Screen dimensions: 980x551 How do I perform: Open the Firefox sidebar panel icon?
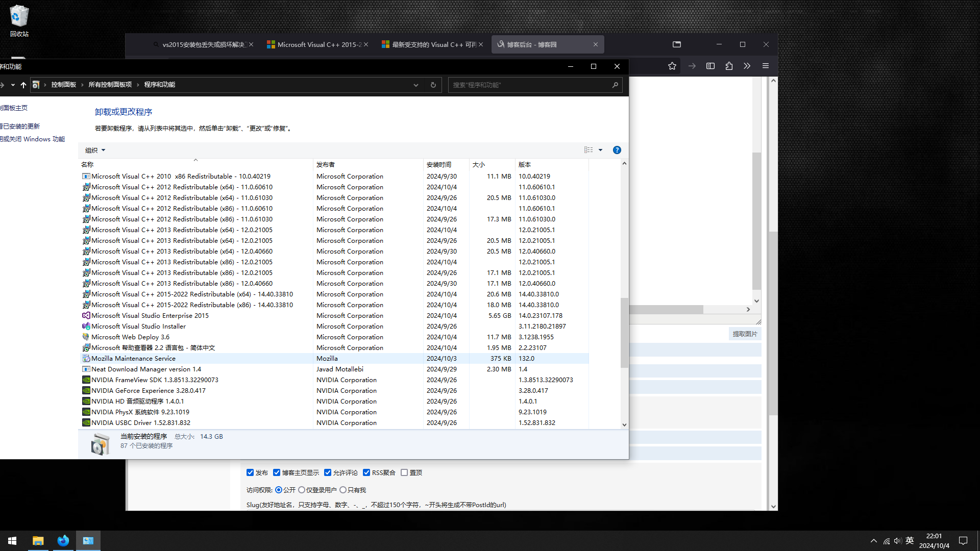(x=710, y=66)
